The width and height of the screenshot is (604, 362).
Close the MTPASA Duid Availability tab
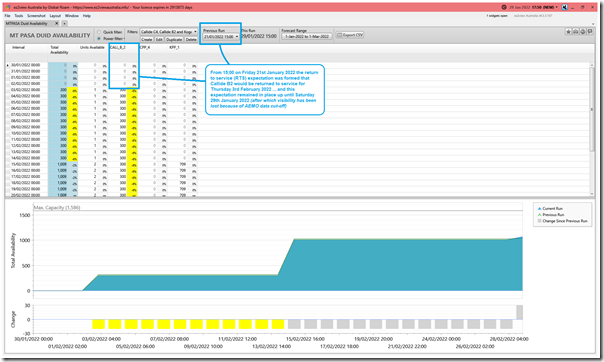point(57,23)
